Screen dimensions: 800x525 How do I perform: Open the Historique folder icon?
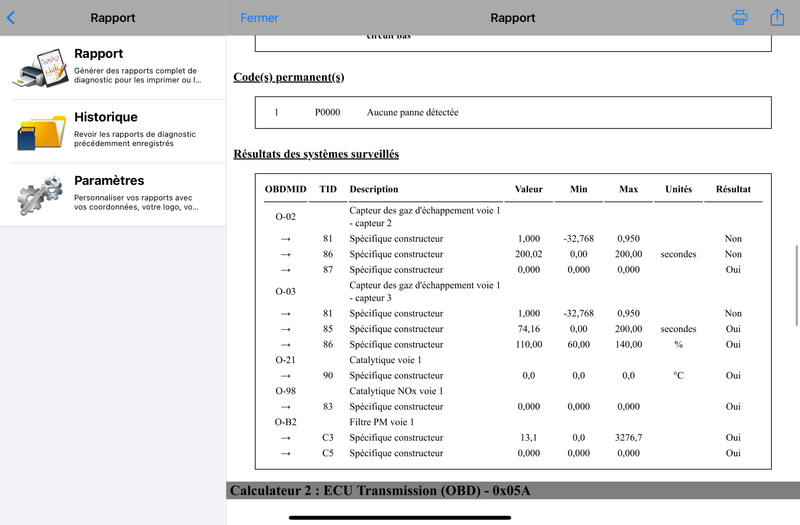pyautogui.click(x=41, y=132)
